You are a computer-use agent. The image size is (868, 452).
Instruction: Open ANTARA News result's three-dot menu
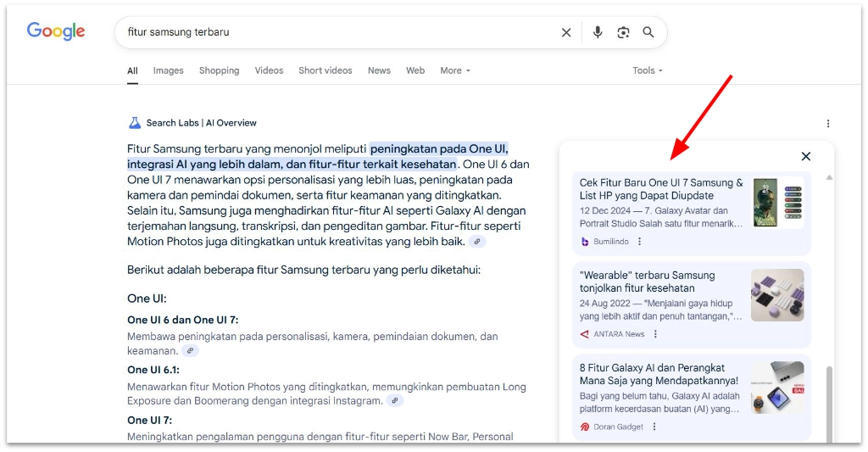pyautogui.click(x=655, y=334)
